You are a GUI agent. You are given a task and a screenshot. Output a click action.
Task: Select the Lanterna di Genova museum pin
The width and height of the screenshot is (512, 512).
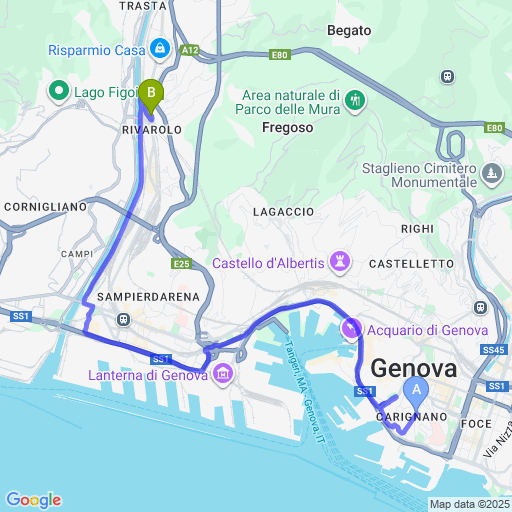(x=223, y=374)
